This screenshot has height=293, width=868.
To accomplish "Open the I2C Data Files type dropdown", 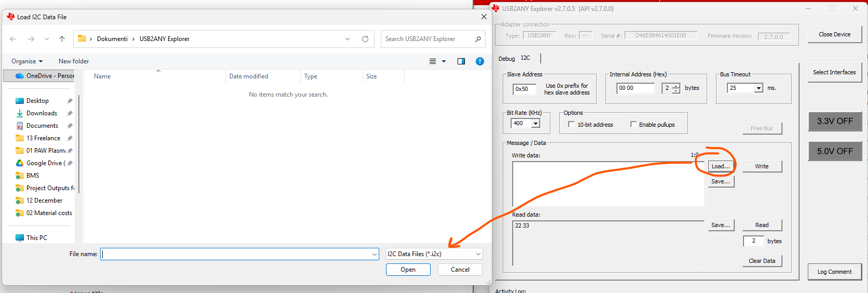I will [x=434, y=254].
